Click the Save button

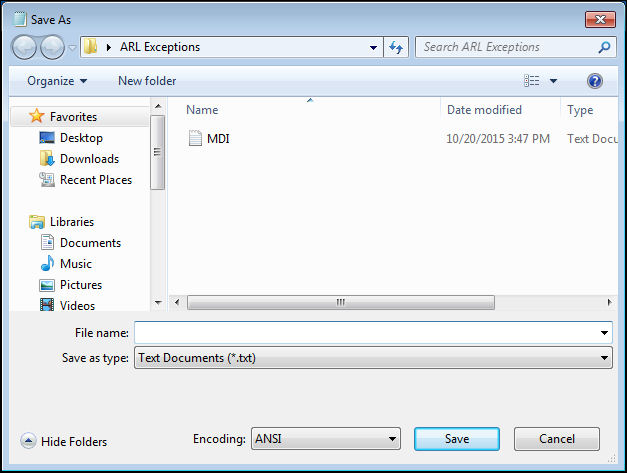457,439
